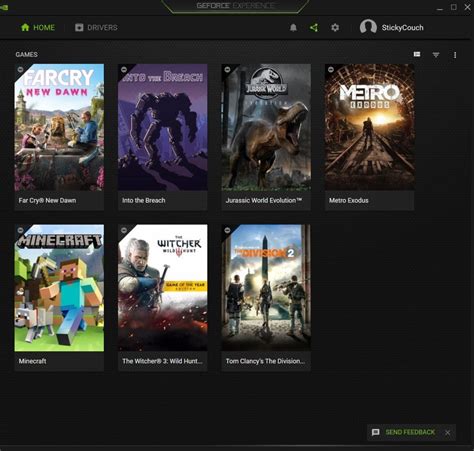Image resolution: width=474 pixels, height=451 pixels.
Task: Click the badge on Minecraft cover
Action: [x=20, y=230]
